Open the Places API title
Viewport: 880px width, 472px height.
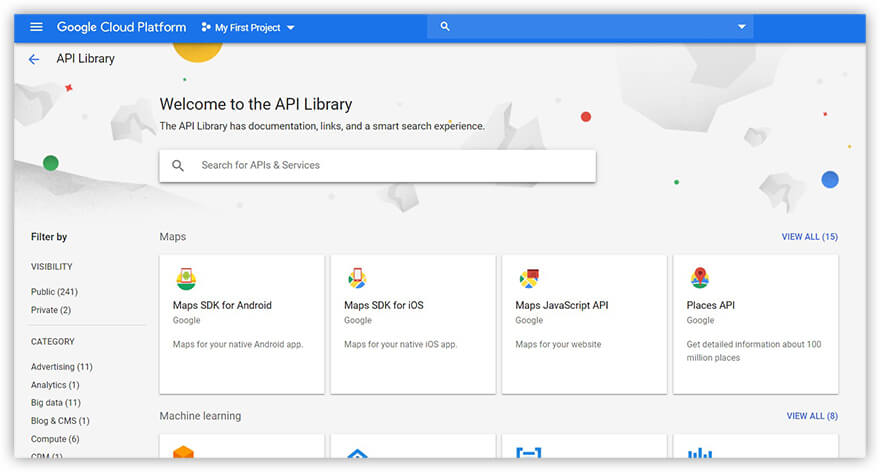(711, 305)
